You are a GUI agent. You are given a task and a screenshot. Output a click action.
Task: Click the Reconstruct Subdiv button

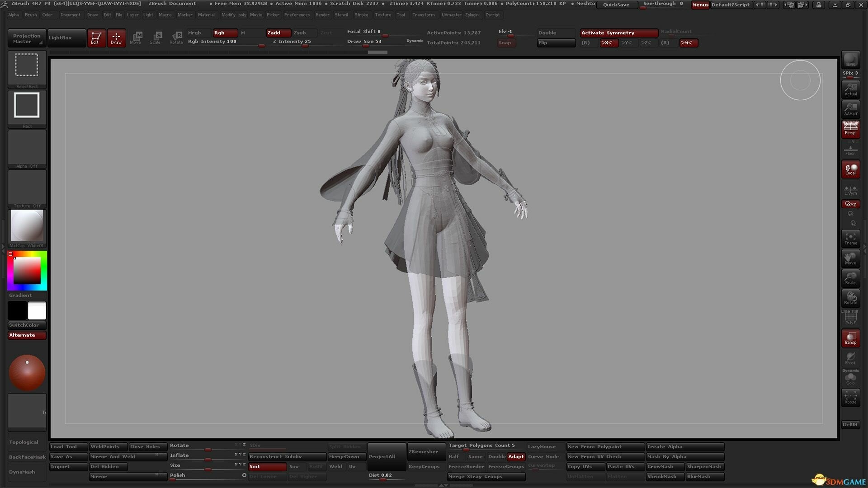(288, 456)
